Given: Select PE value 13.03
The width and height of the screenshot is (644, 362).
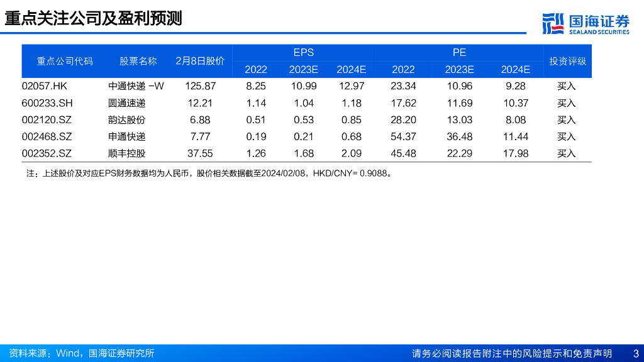Looking at the screenshot, I should point(460,120).
